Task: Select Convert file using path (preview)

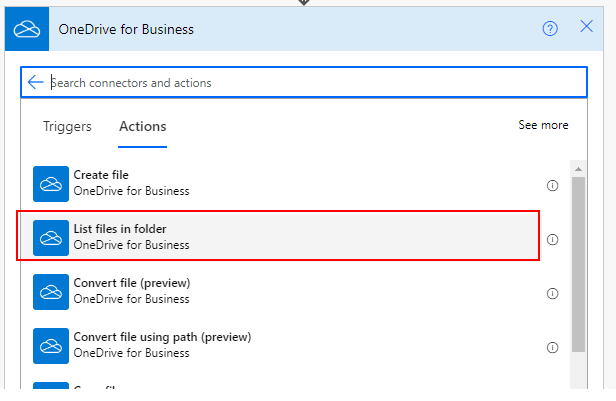Action: point(160,345)
